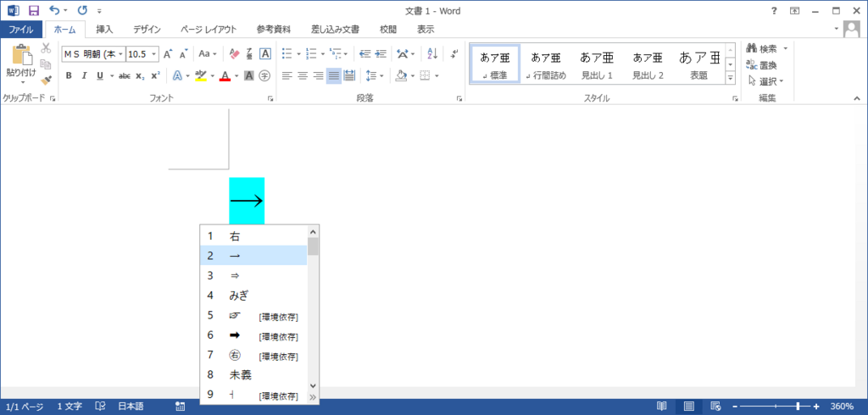The width and height of the screenshot is (868, 415).
Task: Click the character border icon
Action: point(265,53)
